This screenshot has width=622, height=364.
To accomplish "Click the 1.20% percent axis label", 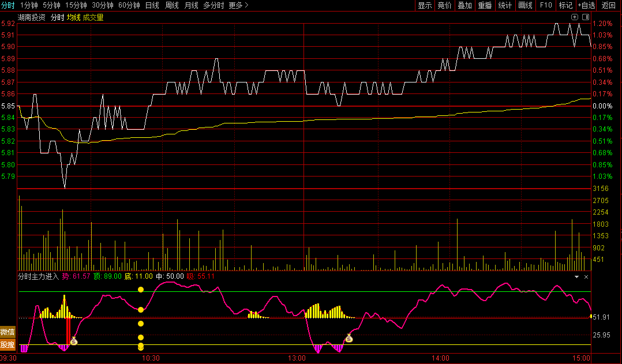I will pyautogui.click(x=602, y=24).
